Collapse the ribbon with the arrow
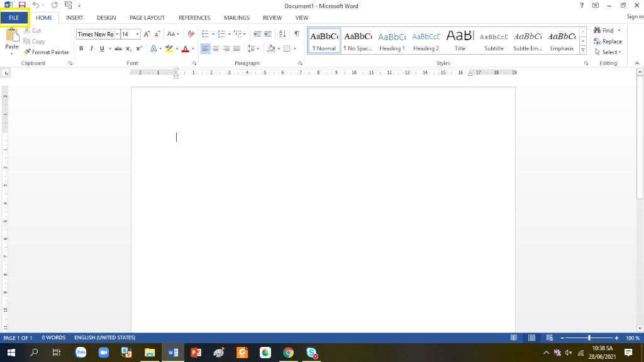The image size is (644, 362). pos(637,63)
